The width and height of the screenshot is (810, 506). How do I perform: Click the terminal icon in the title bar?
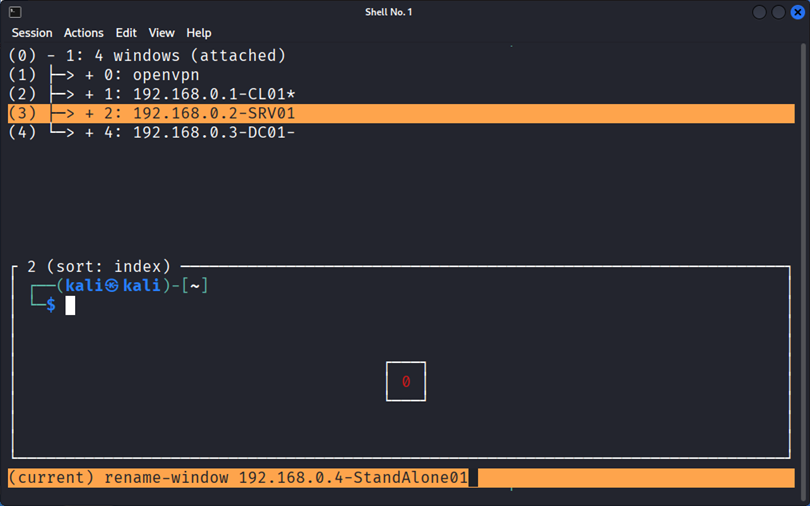pyautogui.click(x=15, y=12)
